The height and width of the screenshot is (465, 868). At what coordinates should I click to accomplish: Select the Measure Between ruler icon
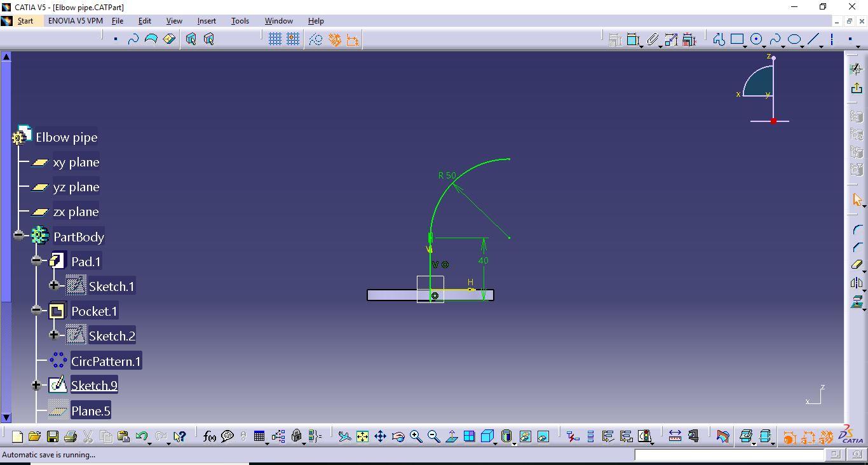tap(675, 436)
